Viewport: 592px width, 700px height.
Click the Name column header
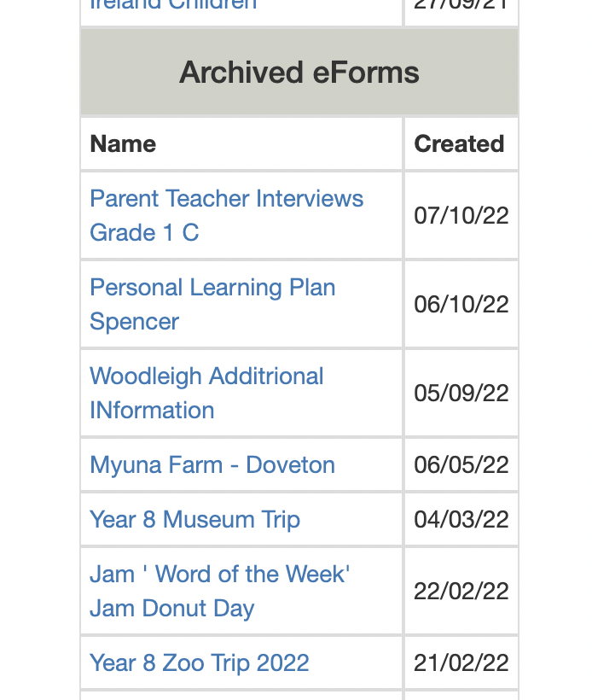[123, 144]
